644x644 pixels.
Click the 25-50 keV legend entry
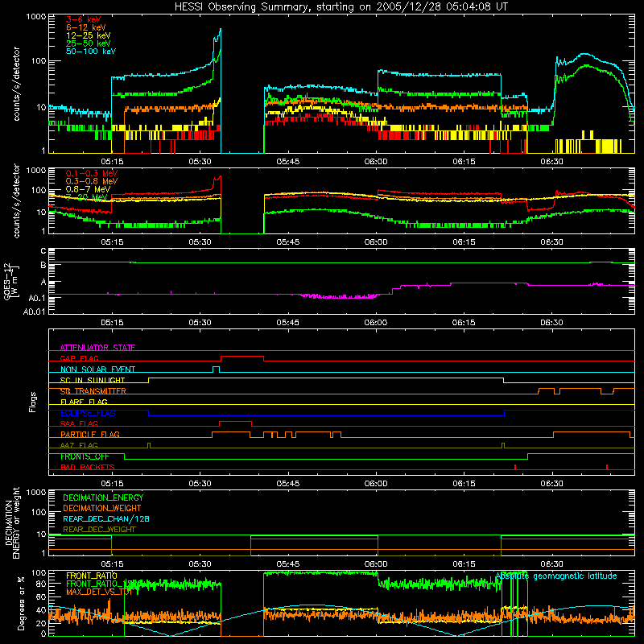point(89,43)
